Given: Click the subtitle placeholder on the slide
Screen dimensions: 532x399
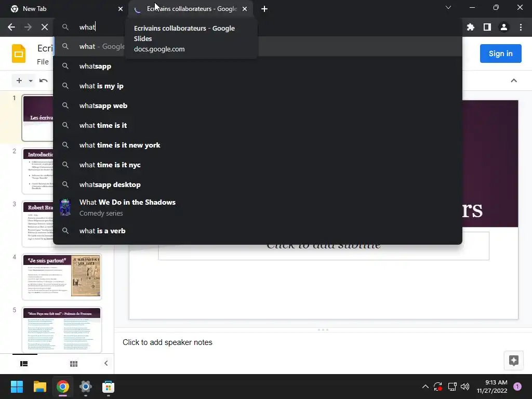Looking at the screenshot, I should [324, 246].
